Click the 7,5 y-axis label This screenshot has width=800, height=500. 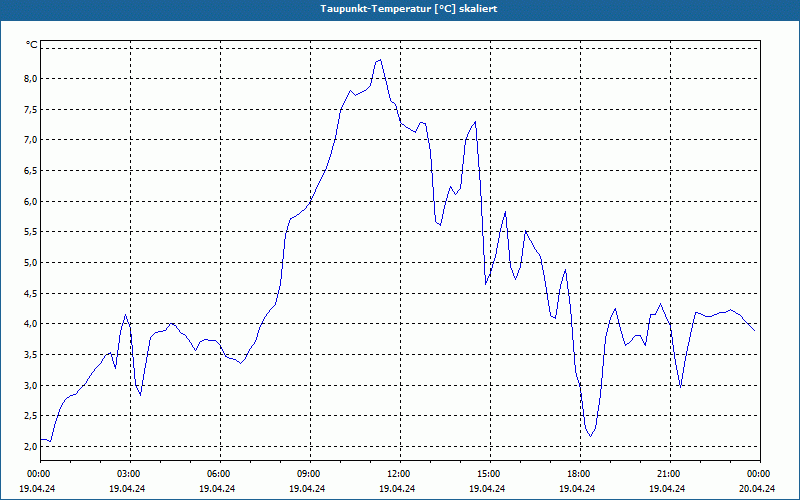[31, 109]
